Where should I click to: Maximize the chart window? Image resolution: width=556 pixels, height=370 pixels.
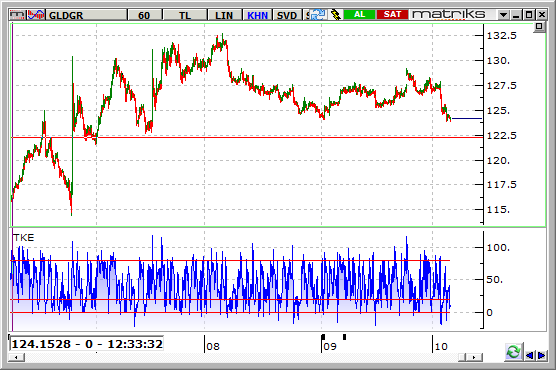(529, 15)
